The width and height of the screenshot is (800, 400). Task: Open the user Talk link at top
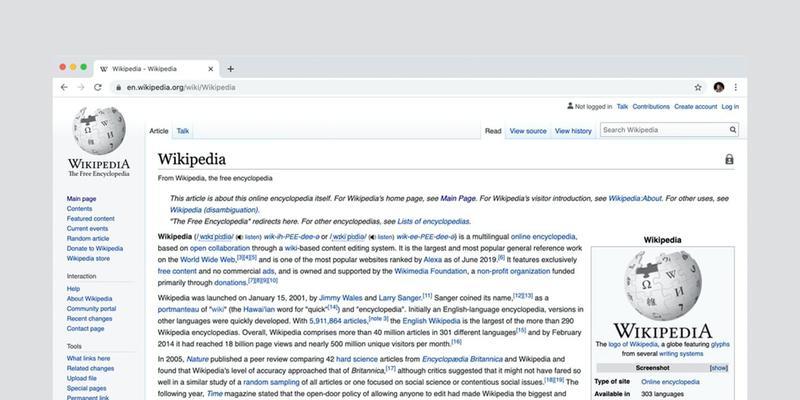(x=622, y=107)
